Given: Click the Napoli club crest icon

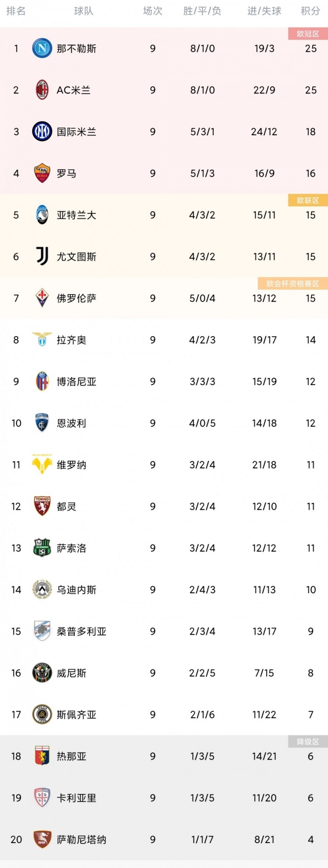Looking at the screenshot, I should pos(42,48).
